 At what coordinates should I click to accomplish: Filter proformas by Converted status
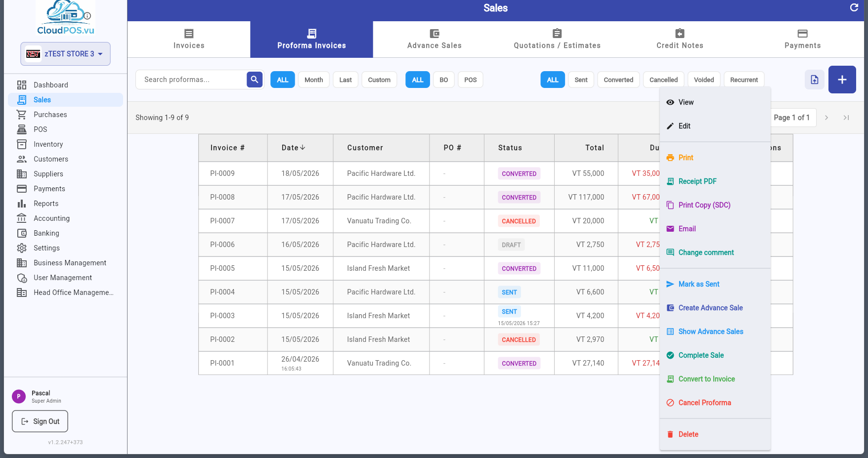point(618,80)
